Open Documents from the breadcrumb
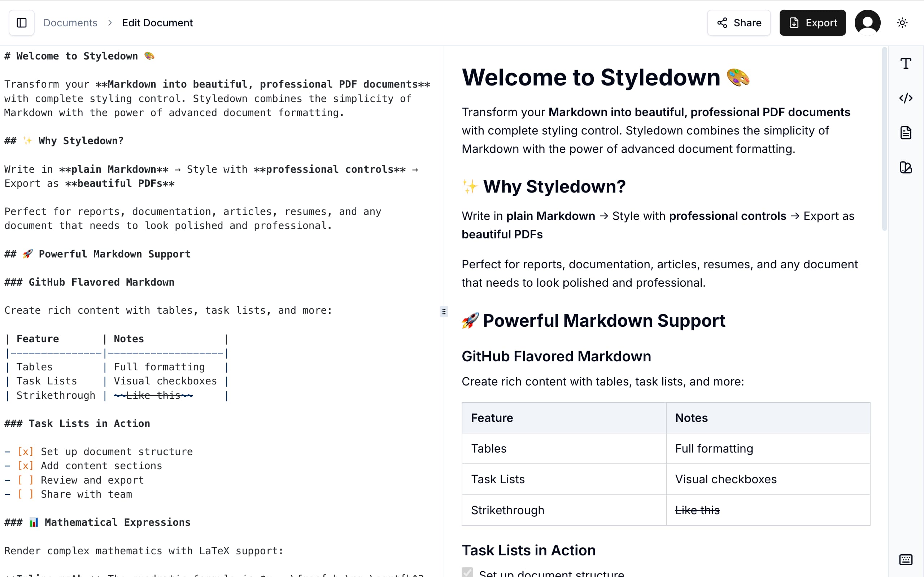 pyautogui.click(x=70, y=22)
